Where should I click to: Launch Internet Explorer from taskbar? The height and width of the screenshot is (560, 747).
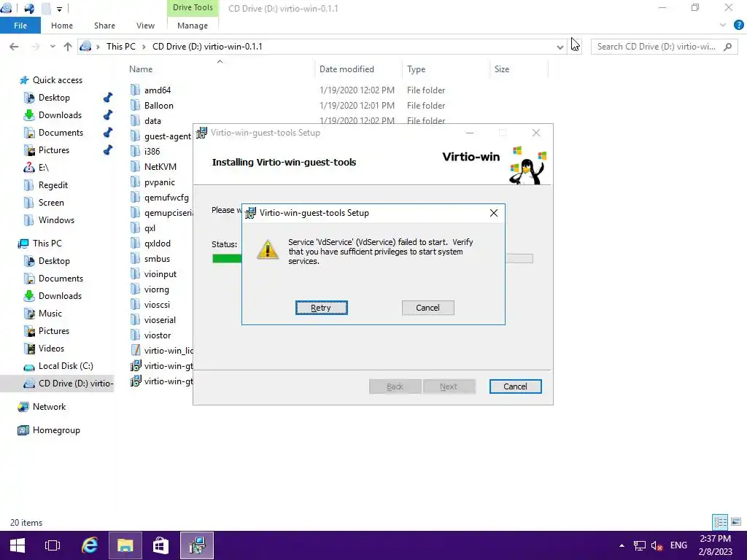tap(90, 545)
